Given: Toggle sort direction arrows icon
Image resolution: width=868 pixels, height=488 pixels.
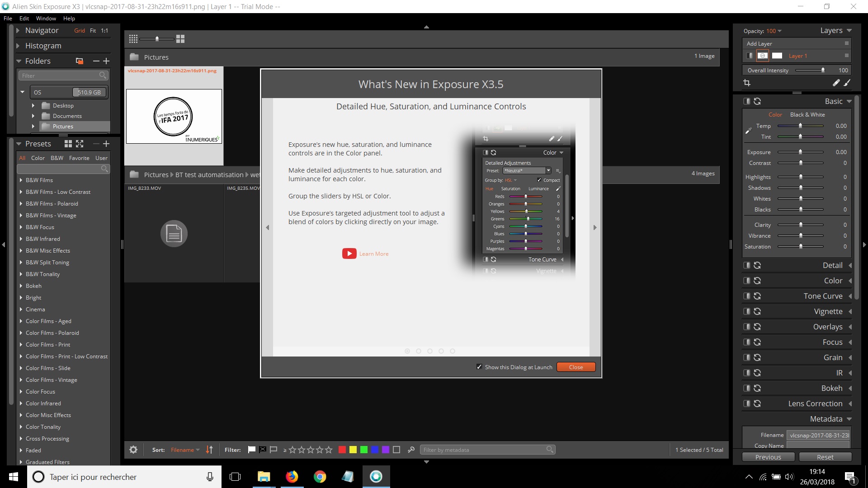Looking at the screenshot, I should (209, 450).
